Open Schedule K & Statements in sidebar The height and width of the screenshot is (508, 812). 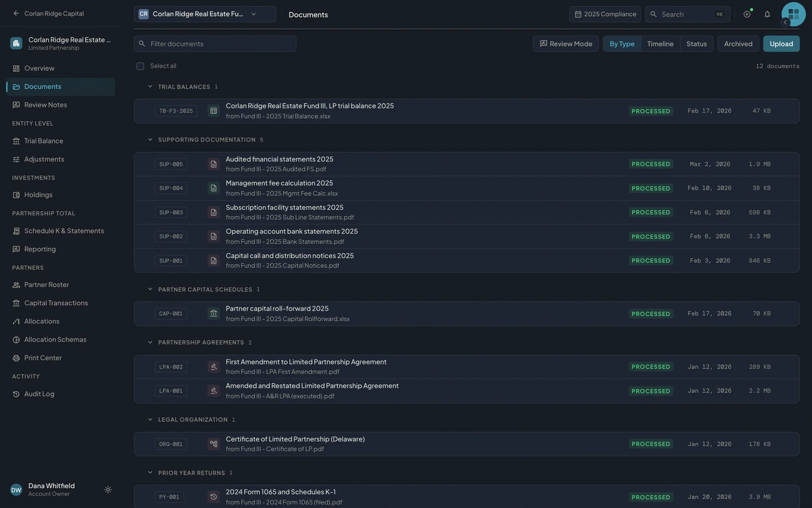[x=61, y=231]
